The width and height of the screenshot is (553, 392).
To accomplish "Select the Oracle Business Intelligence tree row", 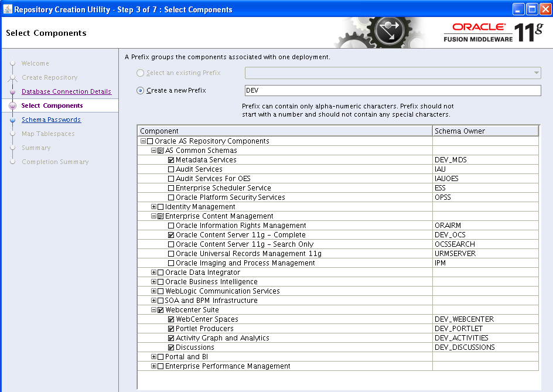I will (211, 282).
